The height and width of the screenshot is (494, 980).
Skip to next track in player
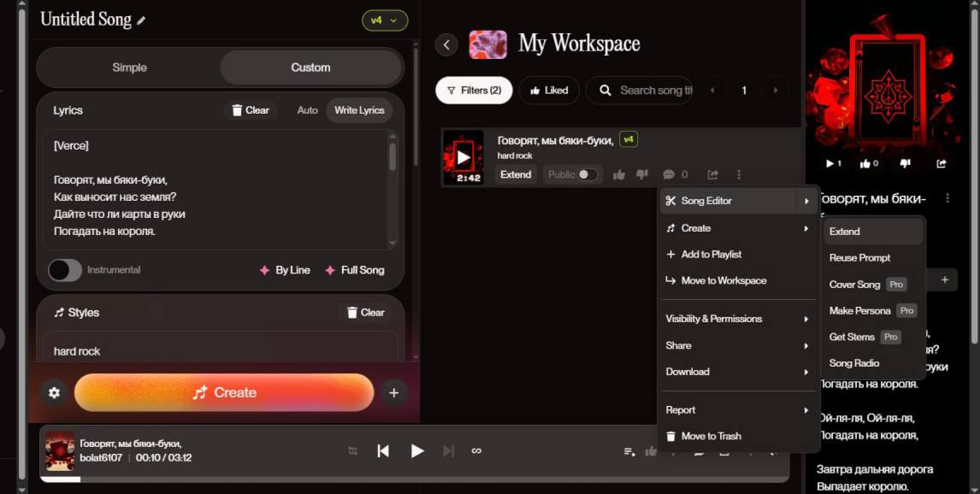448,451
